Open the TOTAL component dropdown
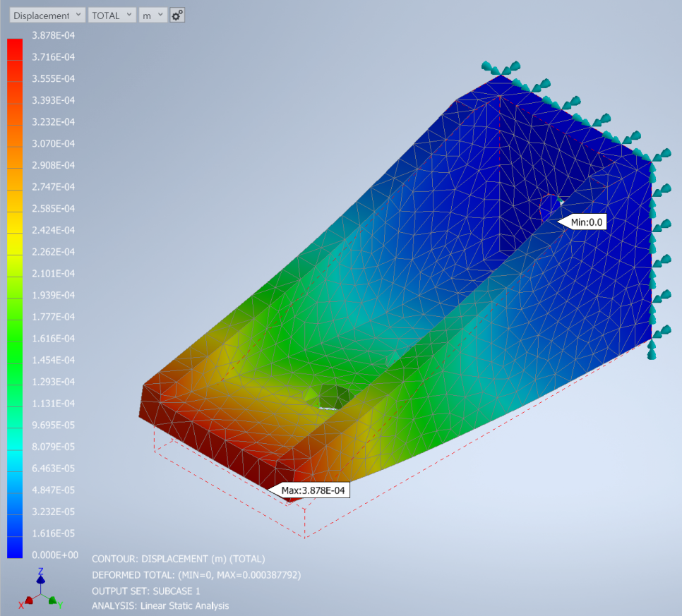 112,15
